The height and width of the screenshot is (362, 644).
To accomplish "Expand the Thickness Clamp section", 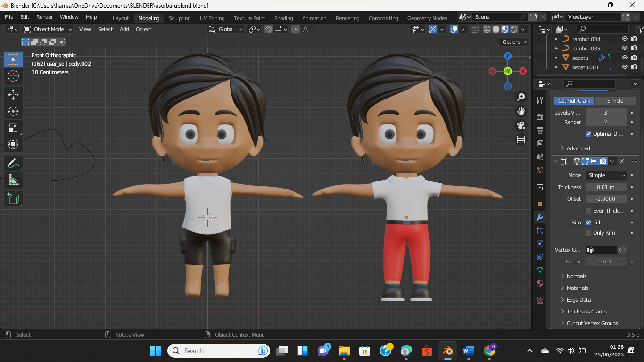I will pyautogui.click(x=586, y=312).
